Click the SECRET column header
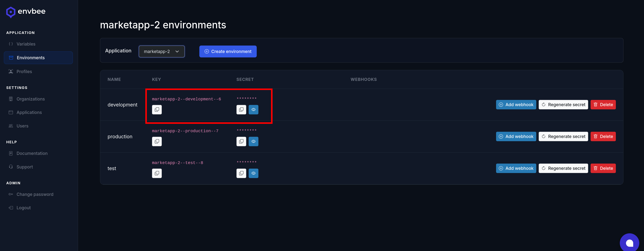 [x=245, y=79]
